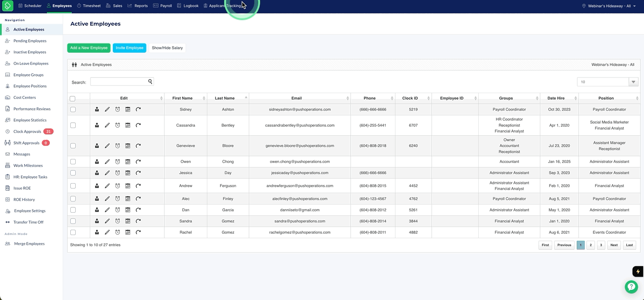Screen dimensions: 644x300
Task: Open Employee Settings in sidebar
Action: [30, 211]
